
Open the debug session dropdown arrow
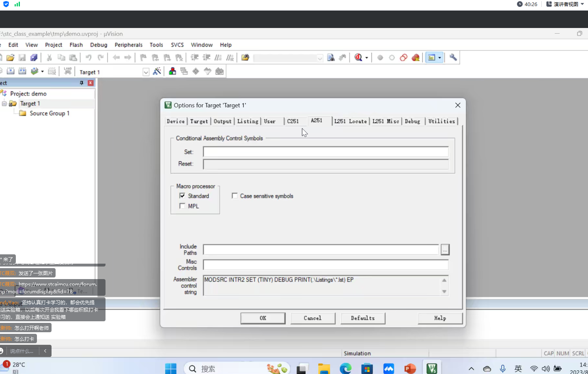pyautogui.click(x=366, y=58)
